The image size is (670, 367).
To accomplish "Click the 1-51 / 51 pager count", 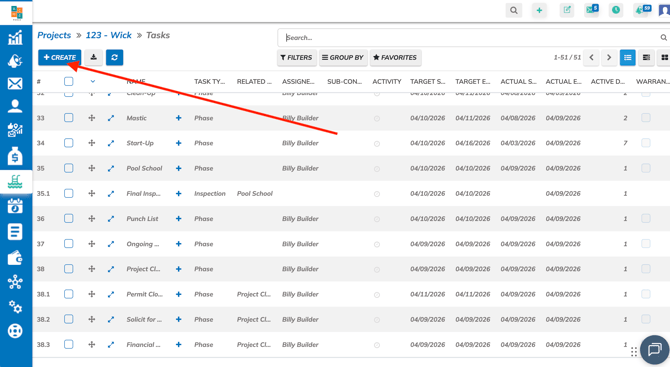I will click(567, 58).
